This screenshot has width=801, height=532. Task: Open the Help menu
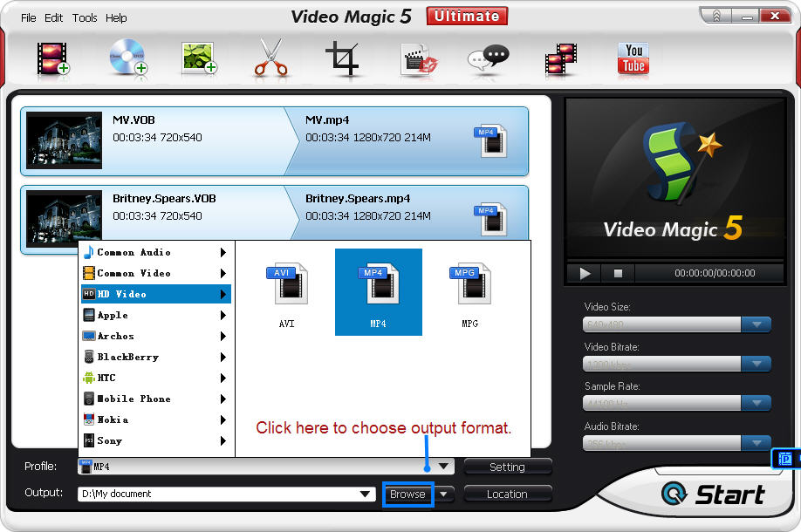116,17
